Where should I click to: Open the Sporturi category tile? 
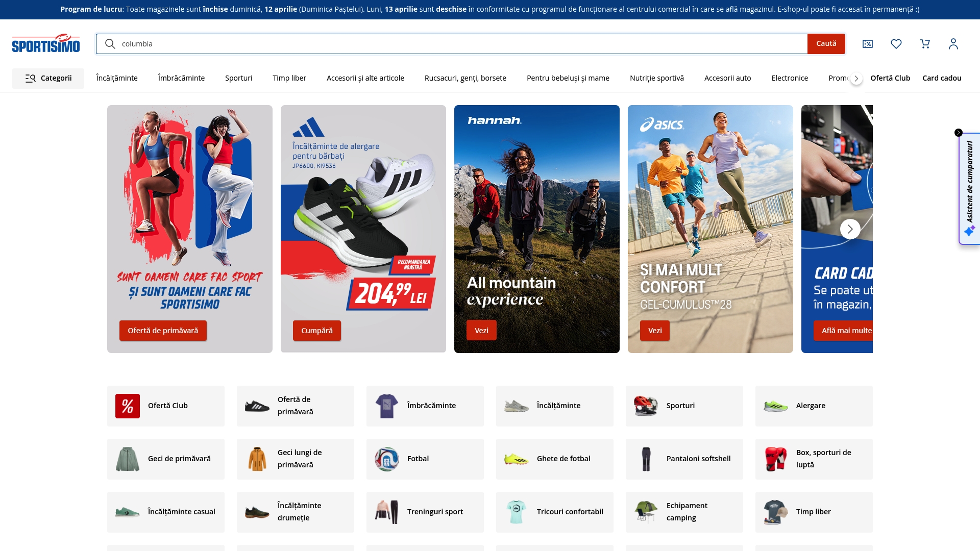(684, 406)
